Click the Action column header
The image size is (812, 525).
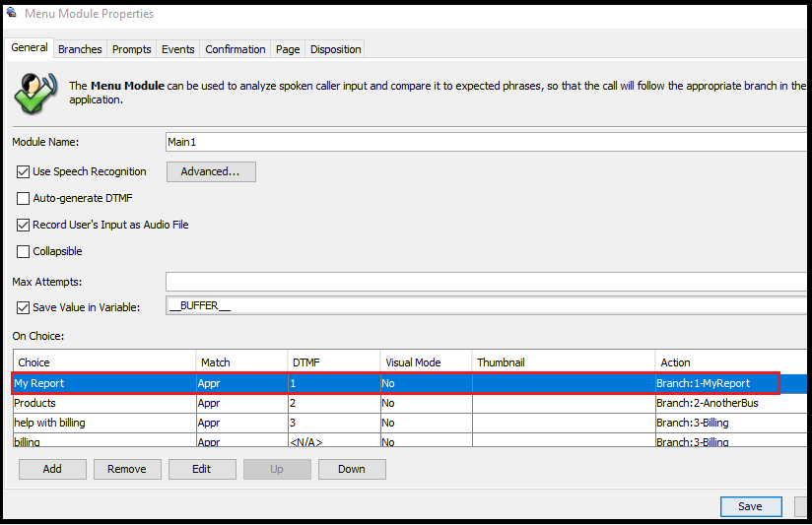click(731, 362)
